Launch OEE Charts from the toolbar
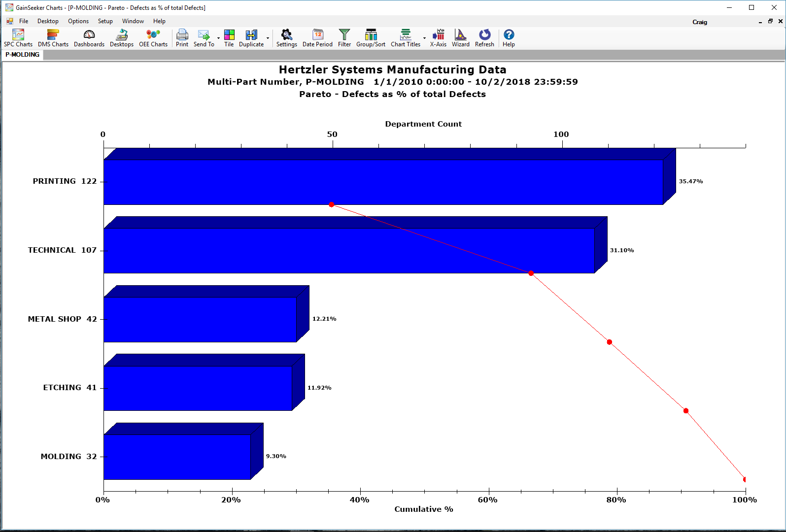 pyautogui.click(x=153, y=38)
